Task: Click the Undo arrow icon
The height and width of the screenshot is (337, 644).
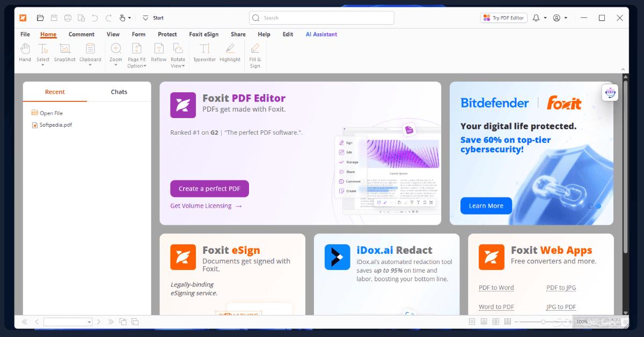Action: click(x=95, y=18)
